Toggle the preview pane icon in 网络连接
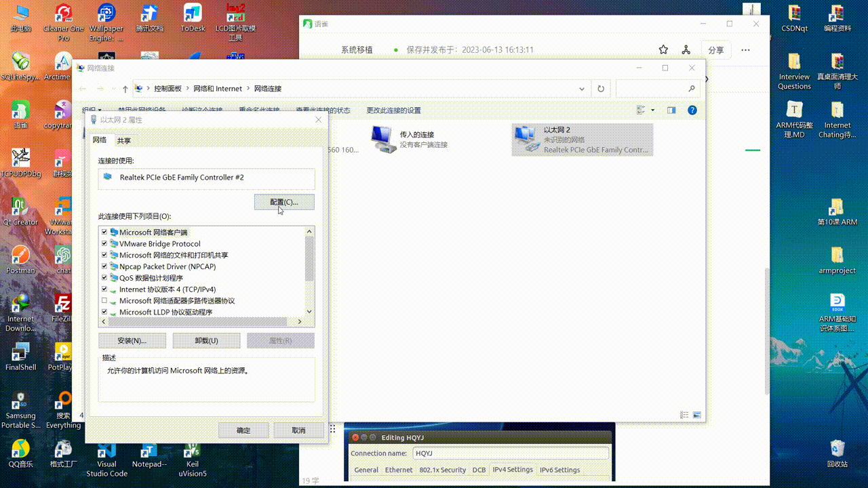Screen dimensions: 868x488 [x=671, y=110]
